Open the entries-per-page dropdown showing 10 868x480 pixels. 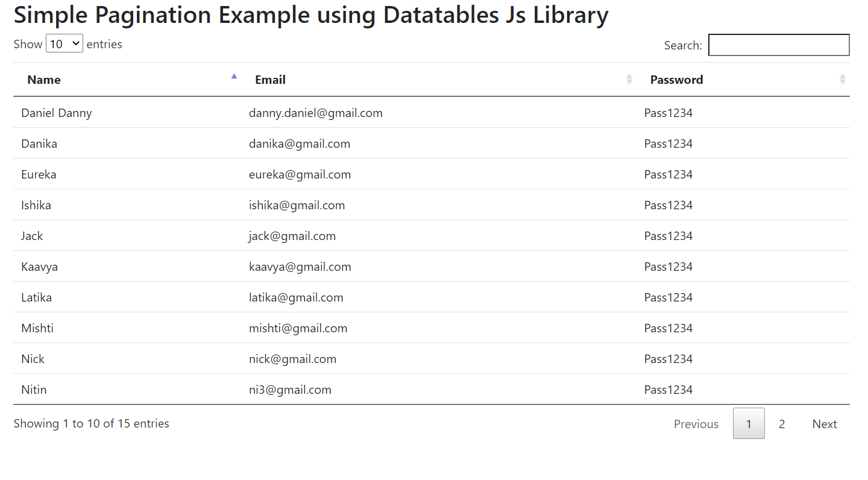tap(64, 43)
